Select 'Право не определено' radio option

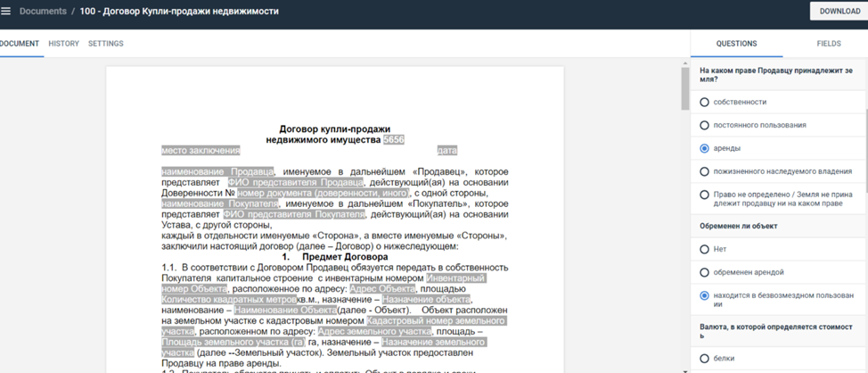705,198
